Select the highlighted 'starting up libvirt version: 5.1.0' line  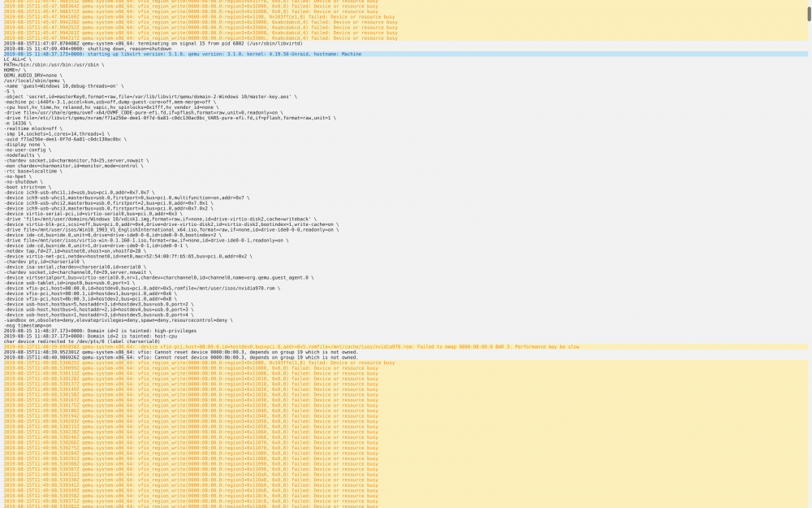coord(405,54)
